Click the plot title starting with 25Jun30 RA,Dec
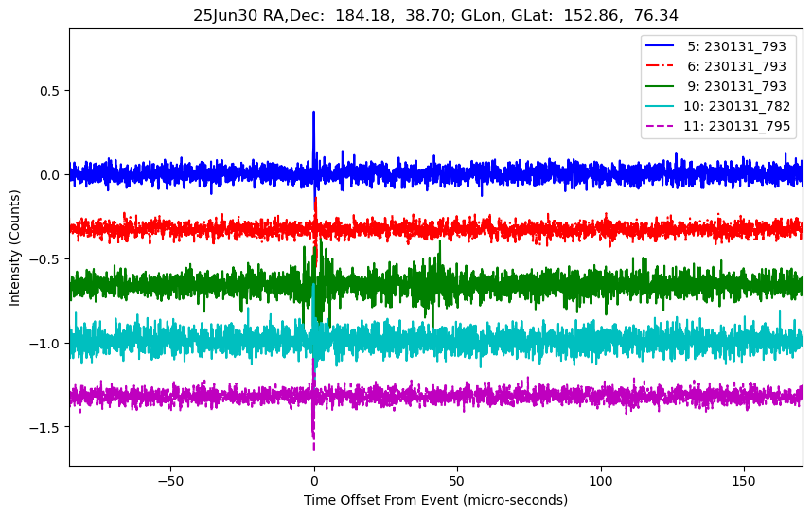The width and height of the screenshot is (812, 516). tap(435, 15)
